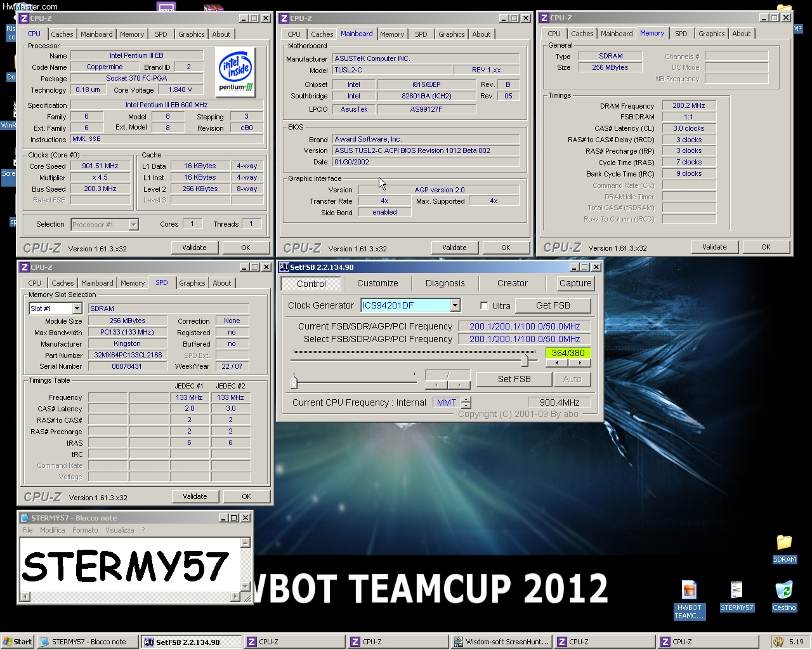This screenshot has width=812, height=650.
Task: Click the CAS# Latency 3.0 clocks value
Action: (689, 128)
